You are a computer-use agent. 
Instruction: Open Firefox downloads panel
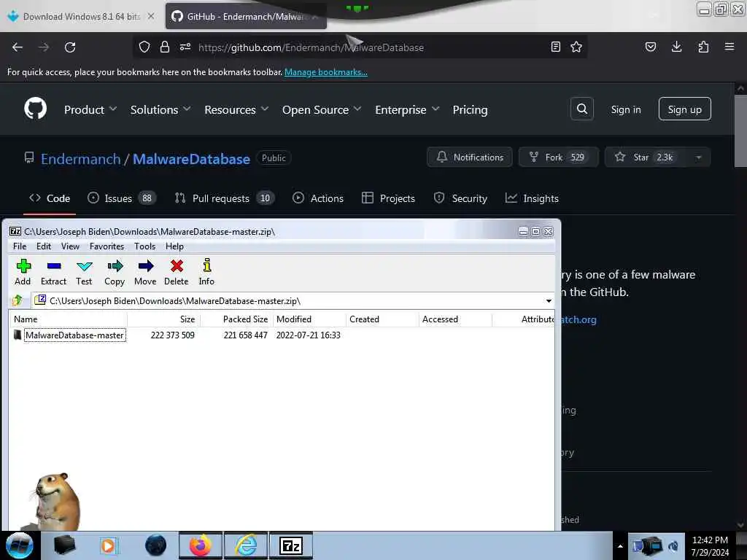[676, 47]
